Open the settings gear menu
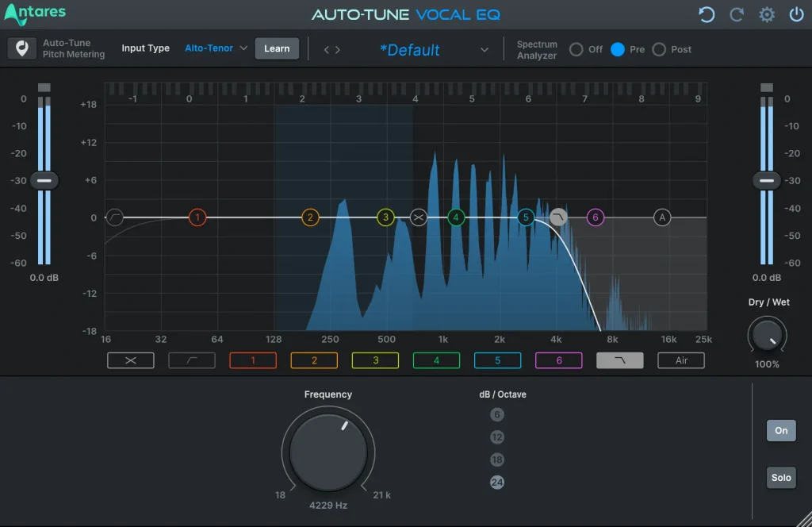This screenshot has height=527, width=812. 766,14
